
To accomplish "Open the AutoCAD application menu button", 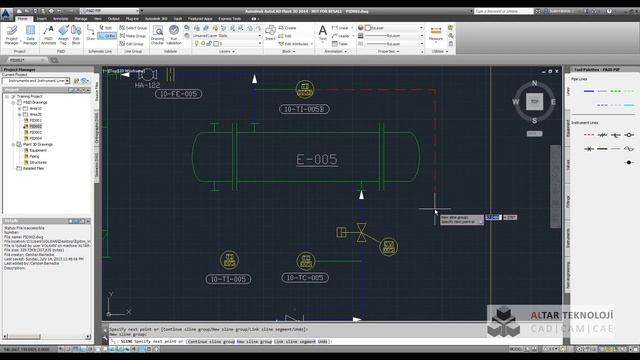I will pyautogui.click(x=6, y=14).
